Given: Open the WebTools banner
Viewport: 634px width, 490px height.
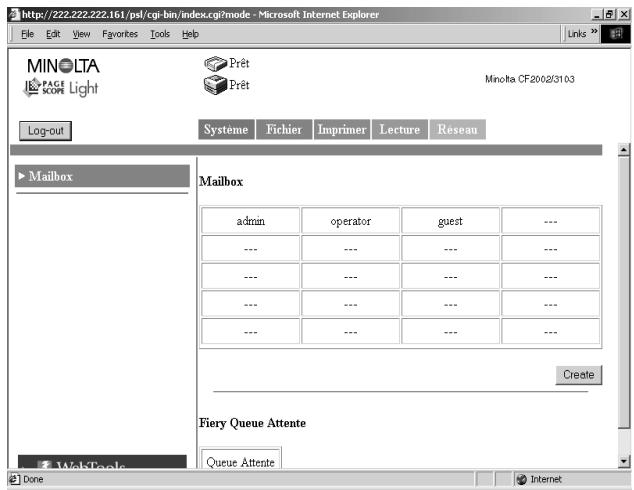Looking at the screenshot, I should click(102, 462).
